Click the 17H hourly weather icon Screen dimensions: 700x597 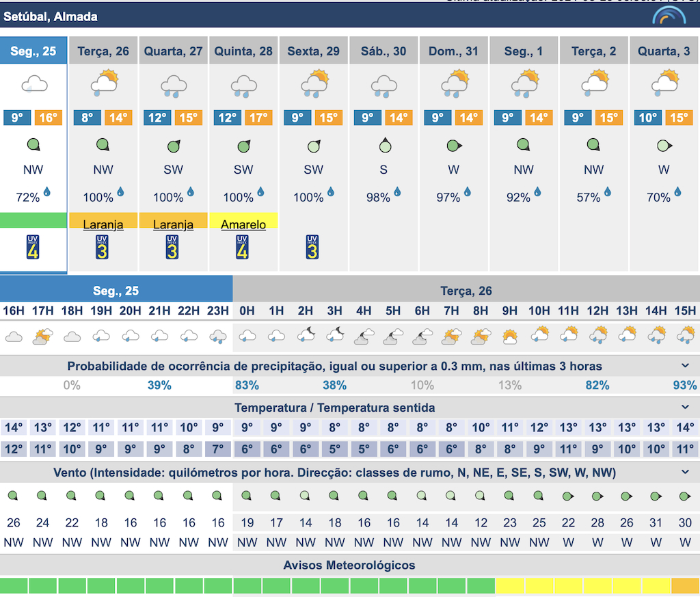[x=43, y=336]
